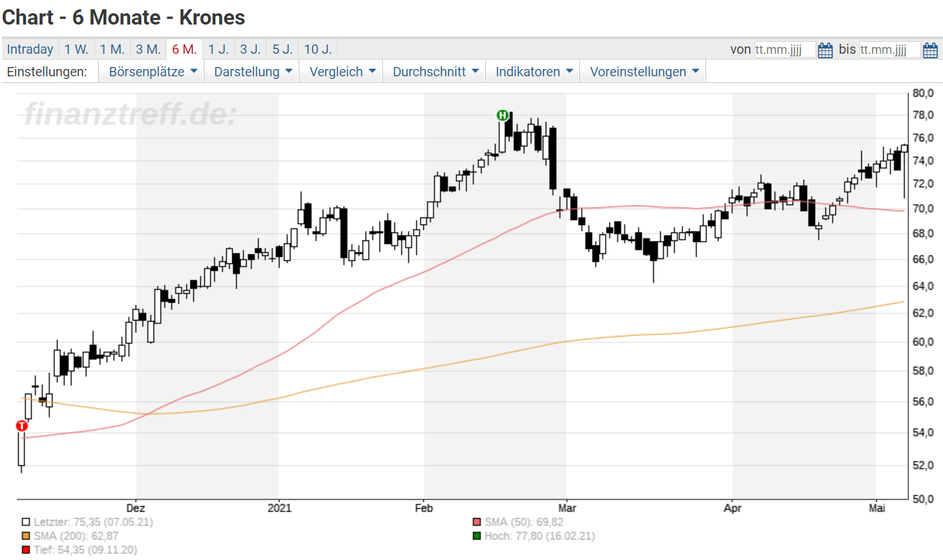Click the 50,0 price axis label
943x560 pixels.
923,499
